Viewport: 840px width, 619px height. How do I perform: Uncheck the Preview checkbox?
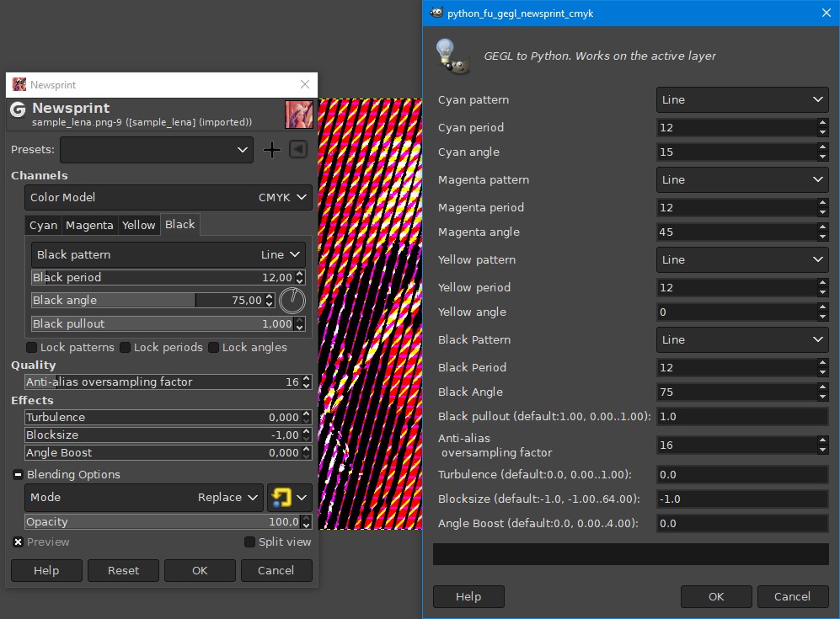coord(18,542)
